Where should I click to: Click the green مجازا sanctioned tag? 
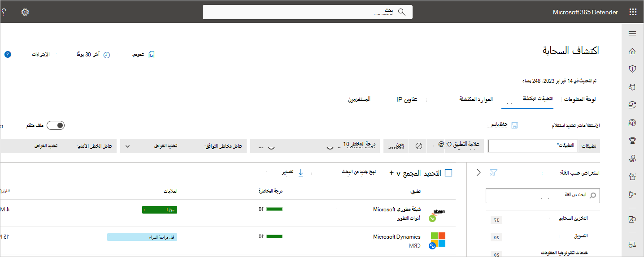[x=160, y=210]
